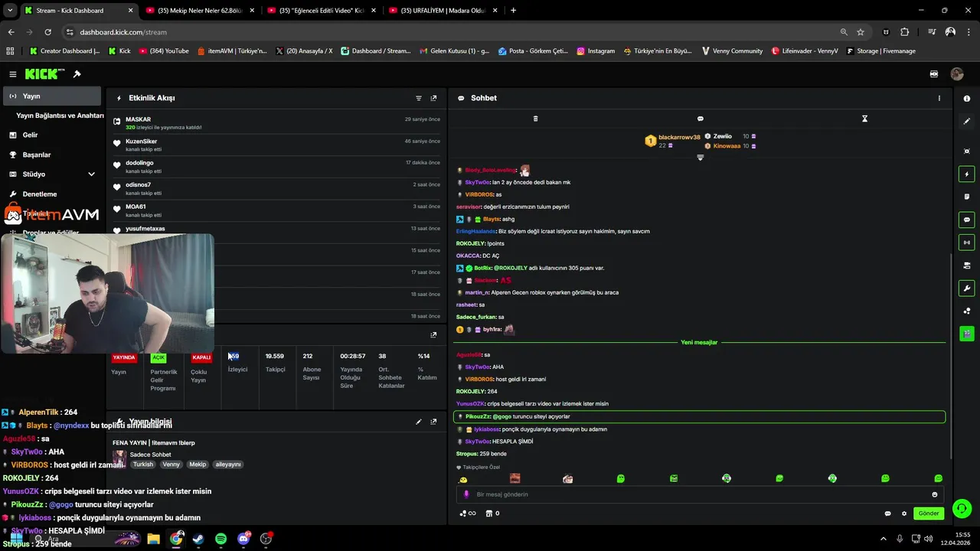Screen dimensions: 980x551
Task: Click blackarrowv38 in the leaderboard
Action: [679, 137]
